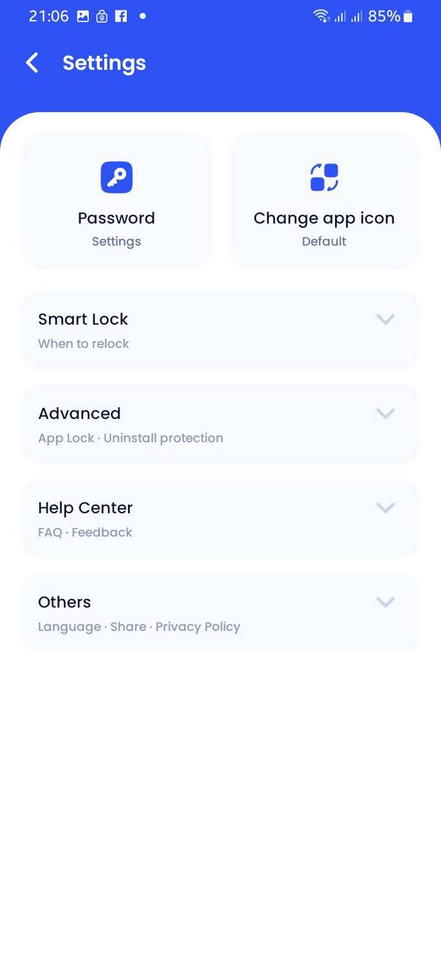441x980 pixels.
Task: Tap the Change app icon symbol
Action: (323, 176)
